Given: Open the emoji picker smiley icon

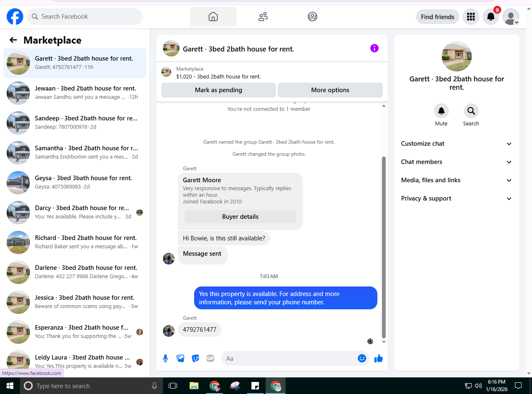Looking at the screenshot, I should (362, 358).
